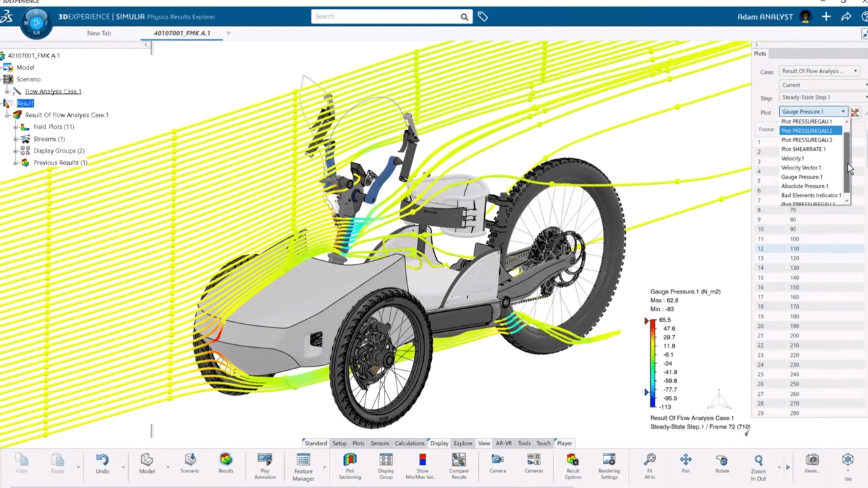This screenshot has width=868, height=488.
Task: Switch to the Calculations toolbar tab
Action: tap(409, 443)
